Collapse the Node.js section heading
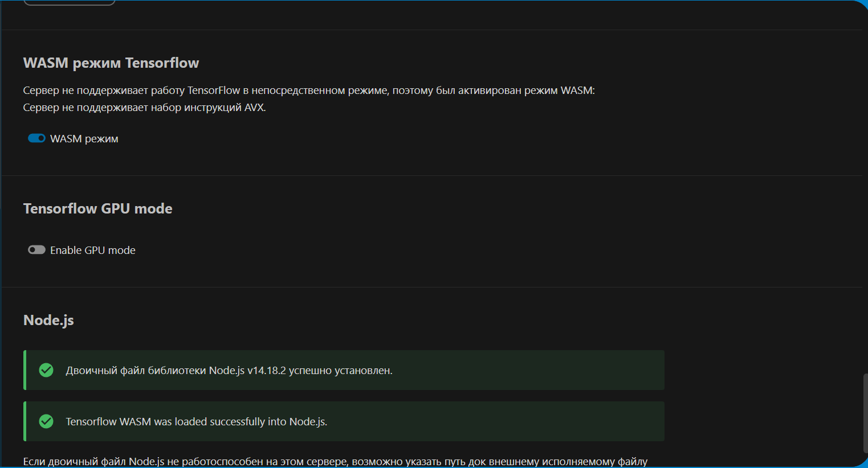The height and width of the screenshot is (468, 868). [x=48, y=320]
